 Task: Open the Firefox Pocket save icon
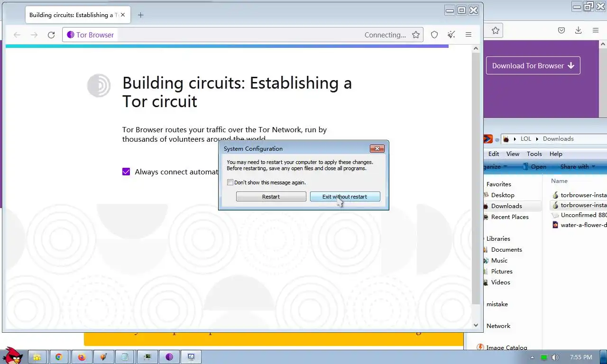pyautogui.click(x=561, y=30)
